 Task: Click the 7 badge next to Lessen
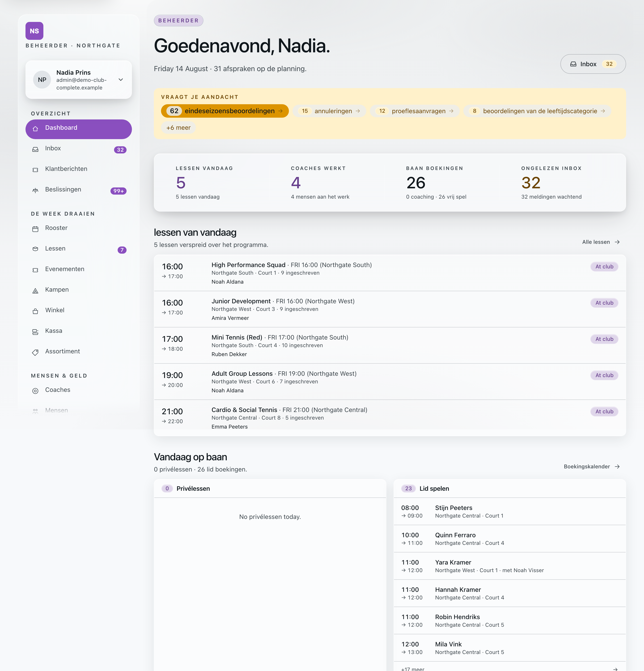[x=122, y=250]
